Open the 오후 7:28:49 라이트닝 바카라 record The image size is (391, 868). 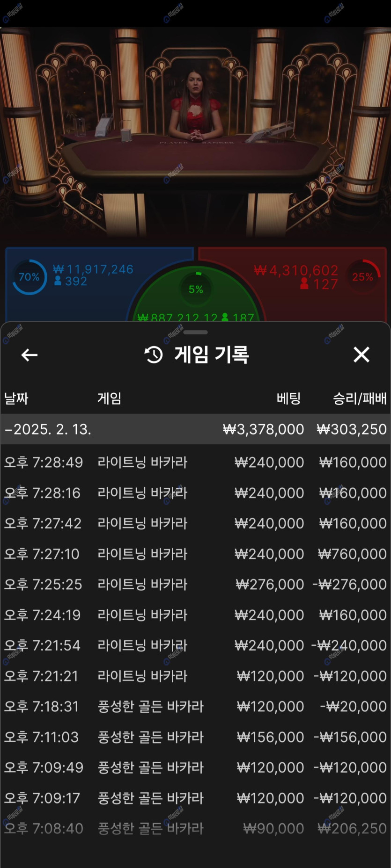195,463
